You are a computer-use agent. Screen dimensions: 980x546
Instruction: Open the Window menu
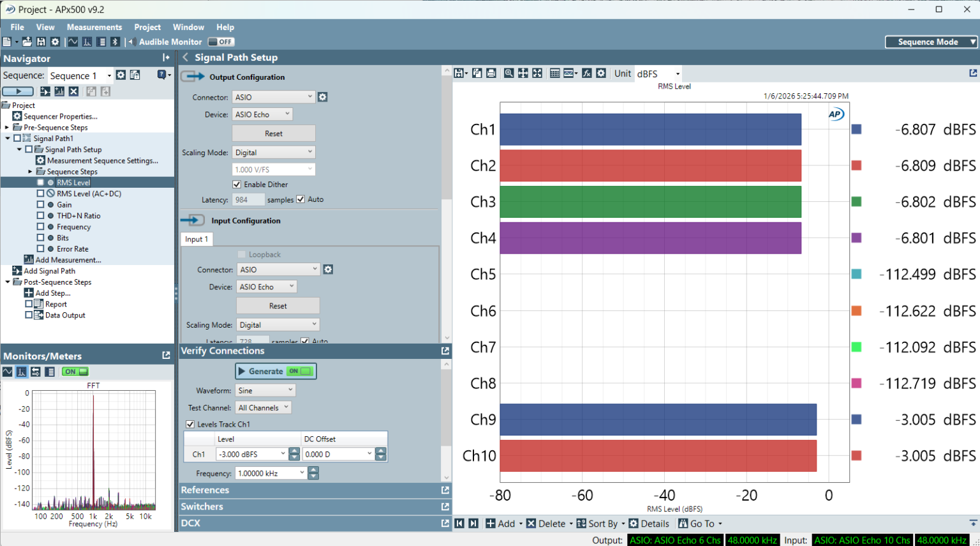[188, 27]
